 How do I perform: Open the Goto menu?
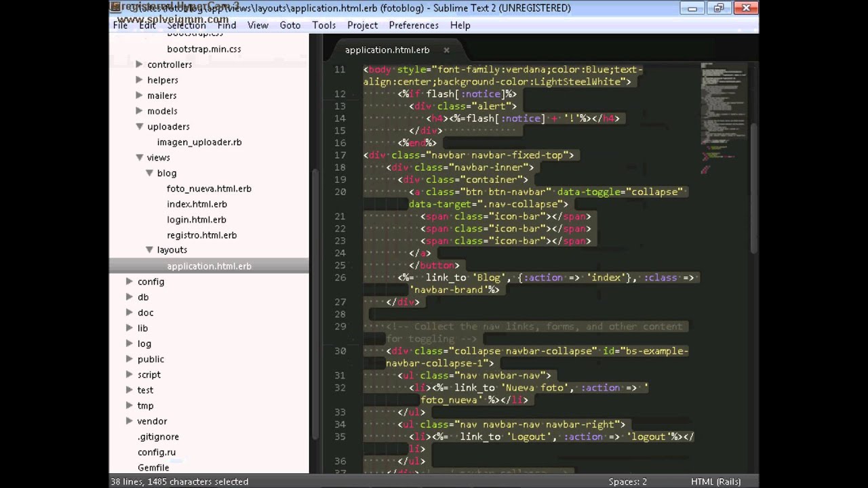click(290, 25)
